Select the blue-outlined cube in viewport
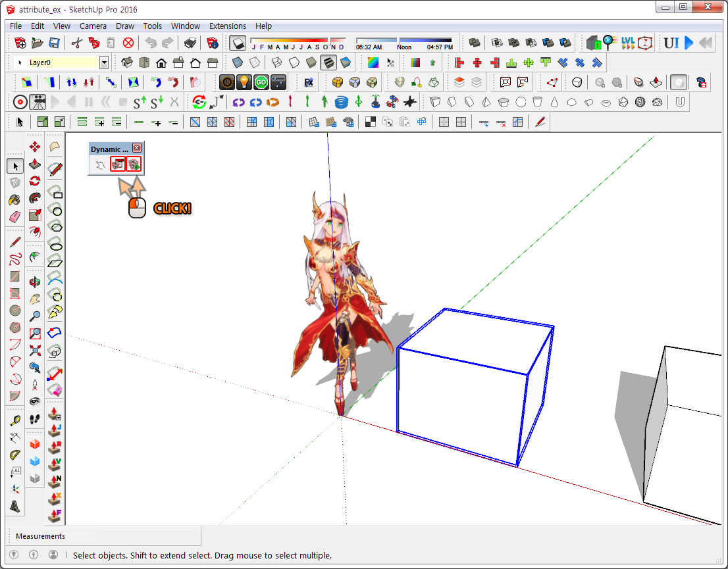Image resolution: width=728 pixels, height=569 pixels. click(x=475, y=387)
